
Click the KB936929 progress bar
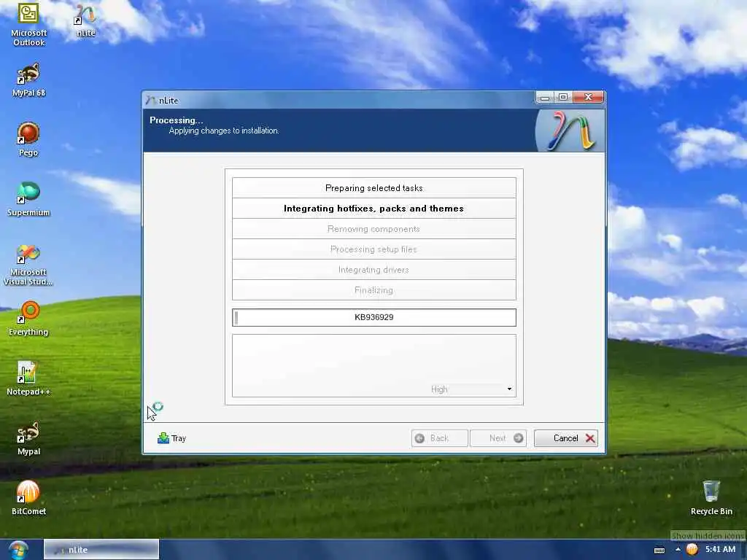pyautogui.click(x=374, y=317)
